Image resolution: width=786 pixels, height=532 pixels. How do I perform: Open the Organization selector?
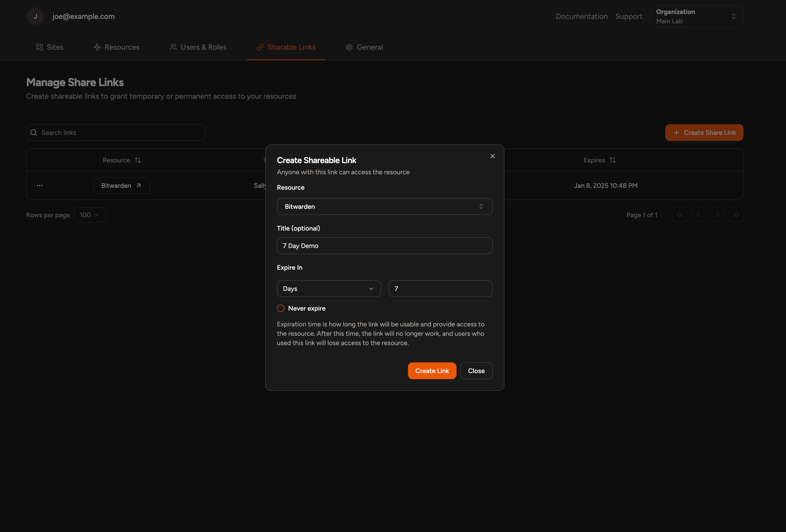(696, 16)
